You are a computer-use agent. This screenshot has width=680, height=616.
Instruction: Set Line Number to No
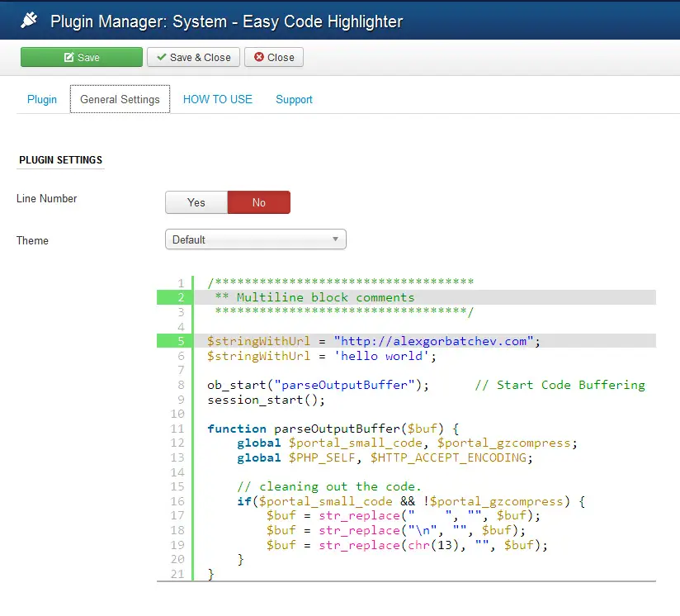259,202
